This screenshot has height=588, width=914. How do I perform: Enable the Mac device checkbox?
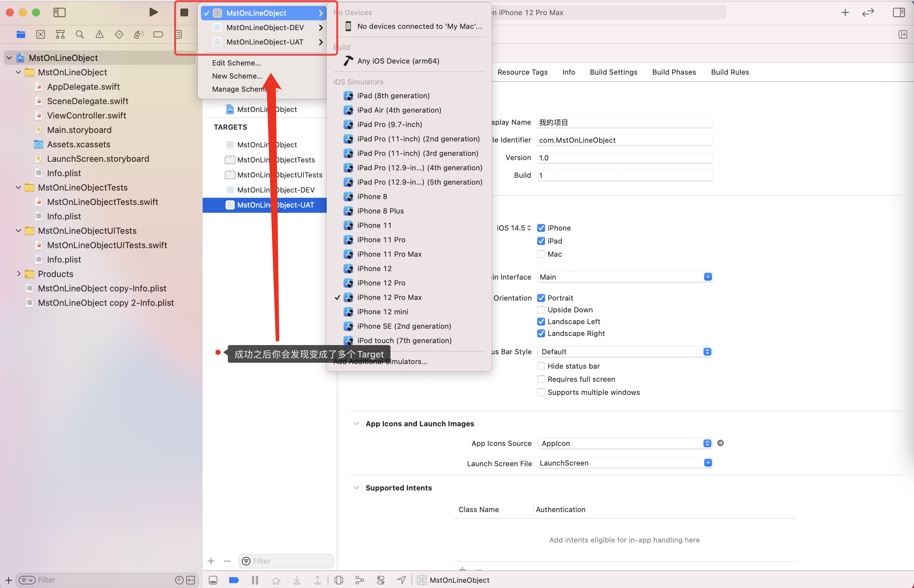click(541, 254)
